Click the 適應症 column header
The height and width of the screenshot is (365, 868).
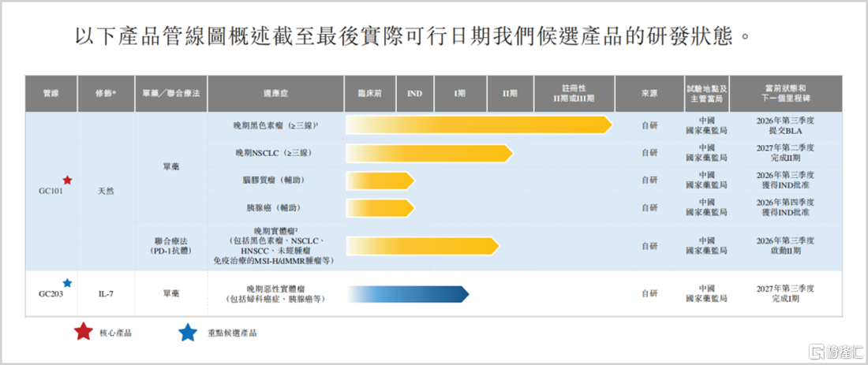coord(275,94)
